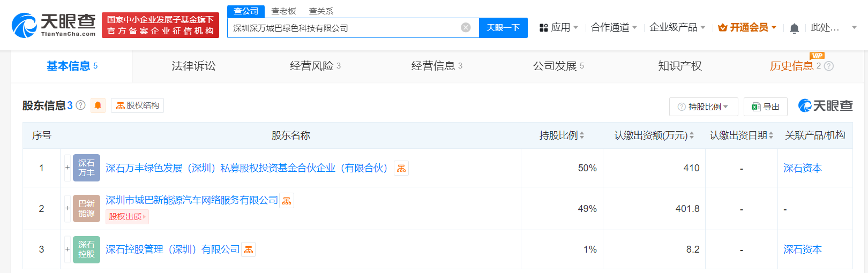Image resolution: width=868 pixels, height=273 pixels.
Task: Open user account dropdown 此处…
Action: [834, 27]
